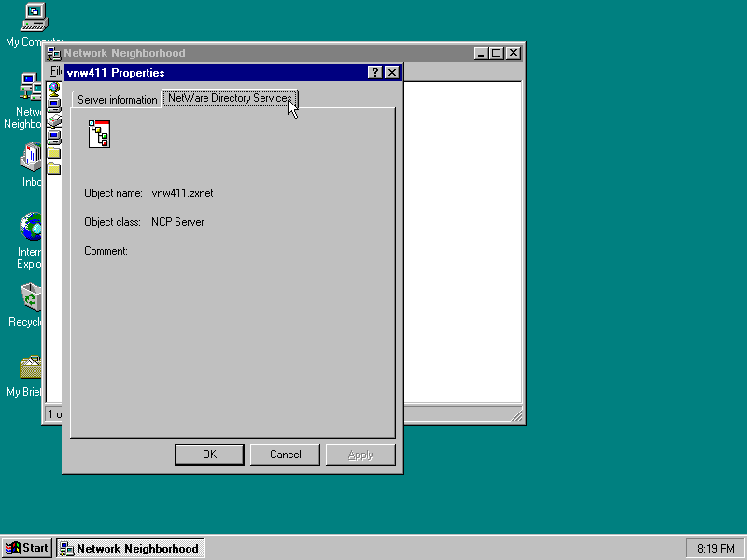Click the printer icon in the file list
747x560 pixels.
(54, 120)
